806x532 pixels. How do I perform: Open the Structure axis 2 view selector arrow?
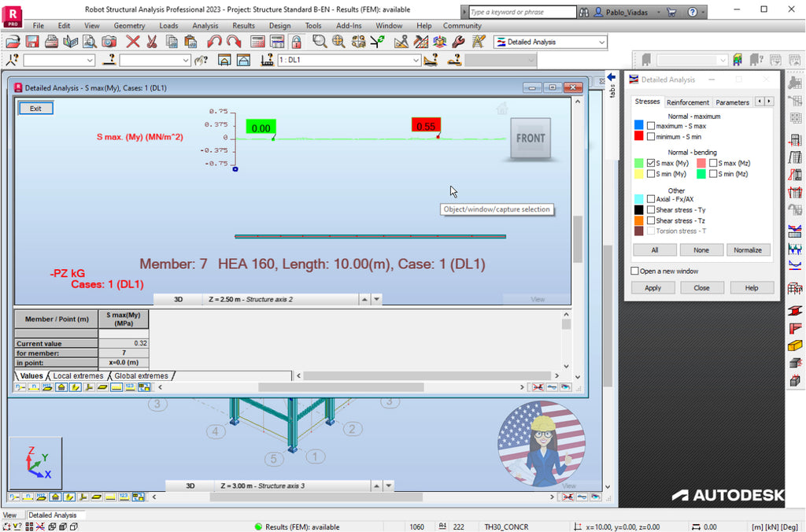pos(366,299)
